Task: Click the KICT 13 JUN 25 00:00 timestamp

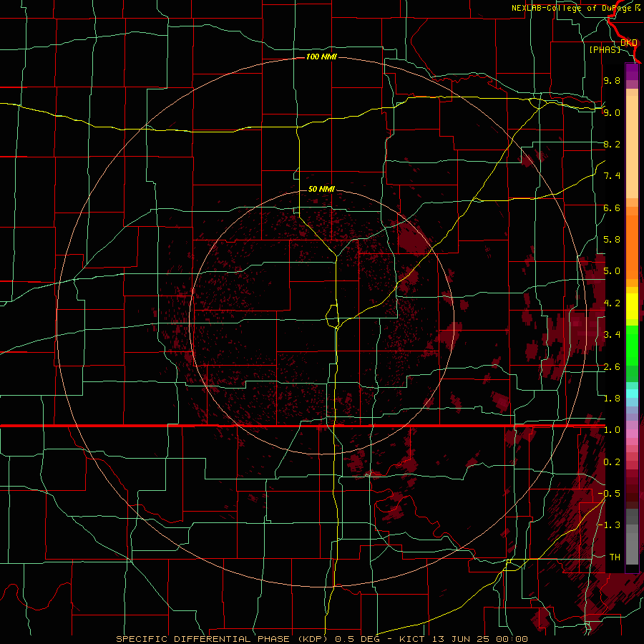Action: click(x=463, y=639)
